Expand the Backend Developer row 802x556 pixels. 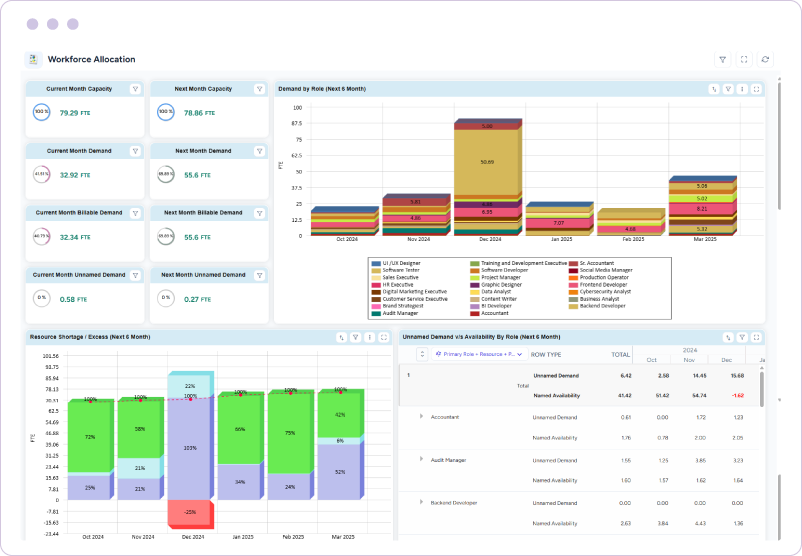(x=421, y=502)
